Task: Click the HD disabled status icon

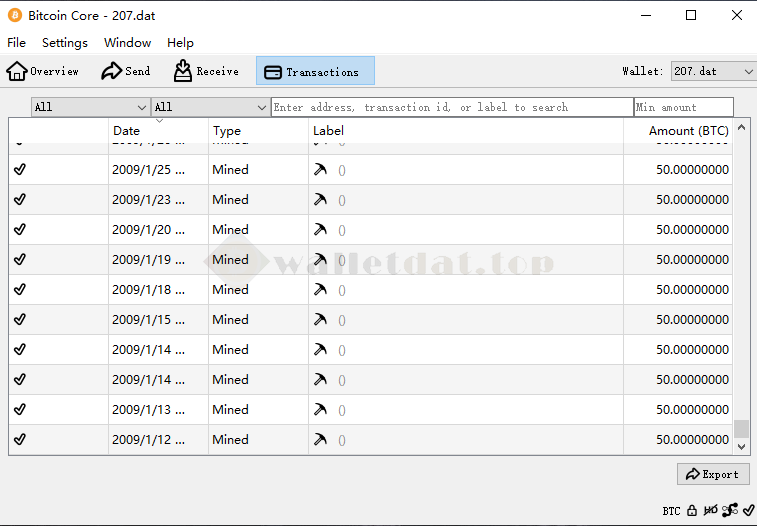Action: pyautogui.click(x=710, y=511)
